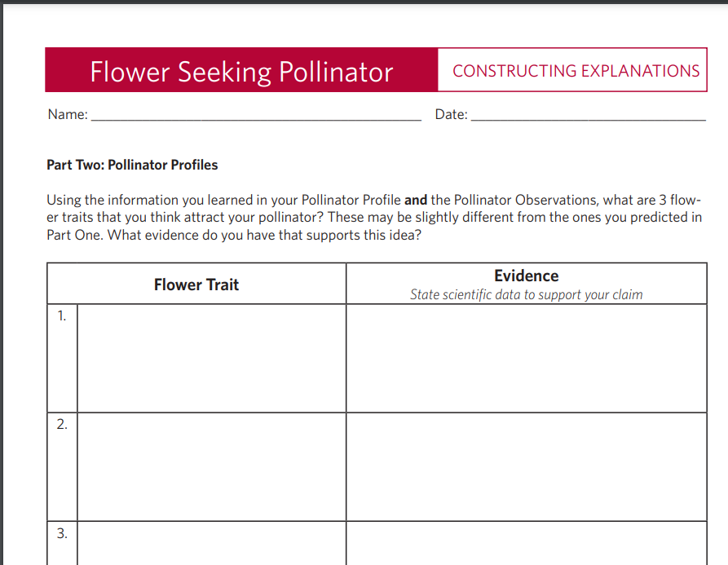Click the Evidence column header
The height and width of the screenshot is (565, 728).
point(527,276)
